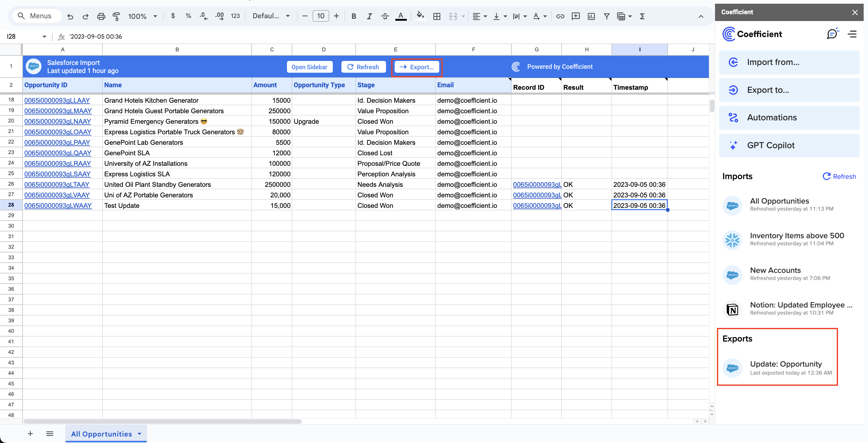Image resolution: width=868 pixels, height=443 pixels.
Task: Decrease decimal places icon
Action: tap(203, 16)
